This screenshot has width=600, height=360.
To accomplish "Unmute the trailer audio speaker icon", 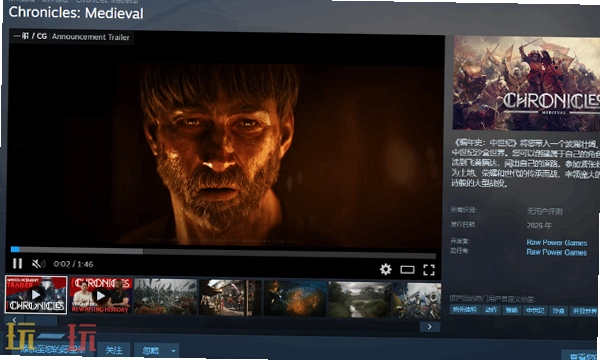I will click(38, 264).
